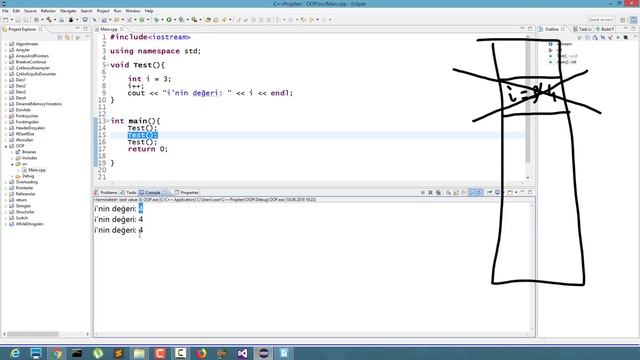Open the File menu
Viewport: 640px width, 360px height.
pyautogui.click(x=5, y=11)
